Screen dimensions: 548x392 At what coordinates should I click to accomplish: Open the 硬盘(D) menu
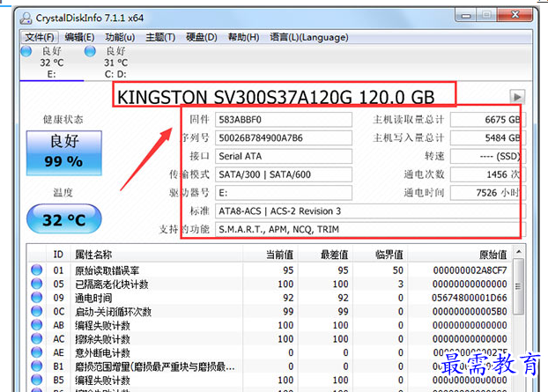pos(202,37)
